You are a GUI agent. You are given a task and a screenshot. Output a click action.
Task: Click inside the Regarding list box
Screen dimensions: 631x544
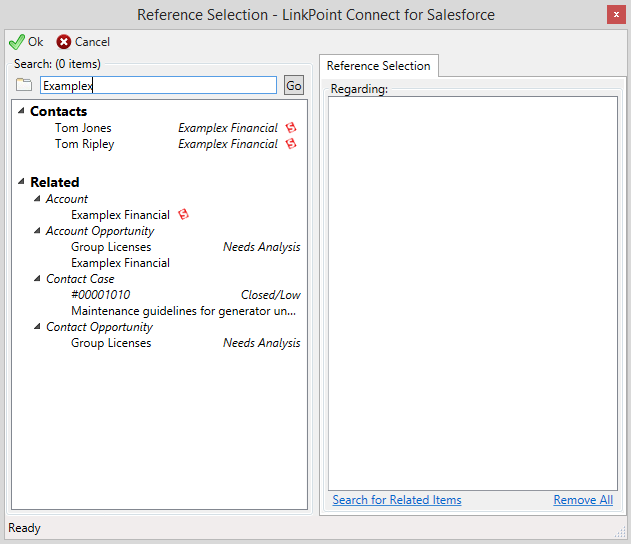pyautogui.click(x=473, y=293)
